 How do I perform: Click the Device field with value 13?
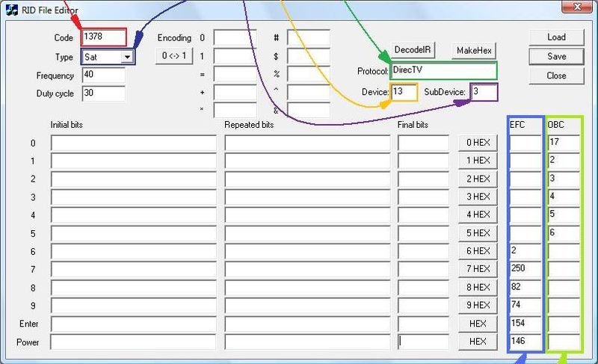click(404, 91)
